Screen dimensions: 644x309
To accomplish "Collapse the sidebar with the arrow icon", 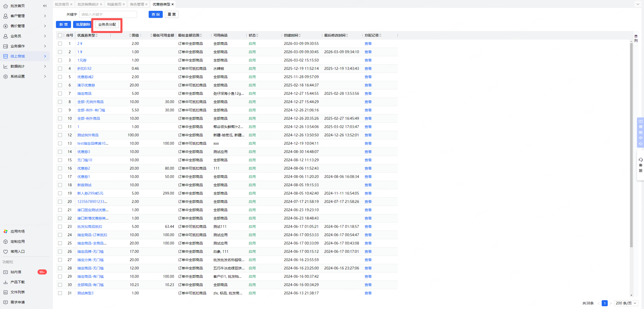I will (45, 6).
